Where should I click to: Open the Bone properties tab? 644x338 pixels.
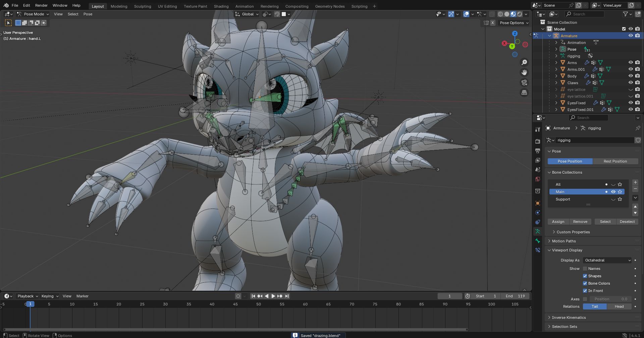(x=538, y=241)
